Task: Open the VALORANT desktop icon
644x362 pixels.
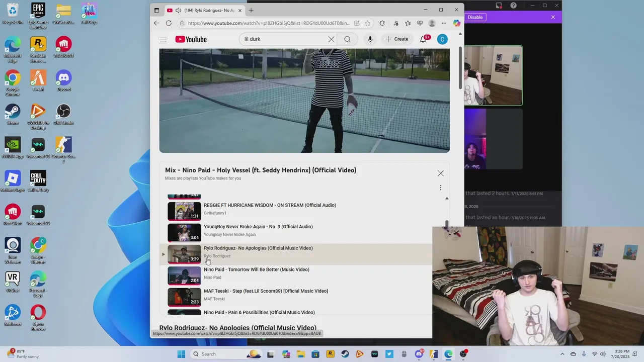Action: point(63,47)
